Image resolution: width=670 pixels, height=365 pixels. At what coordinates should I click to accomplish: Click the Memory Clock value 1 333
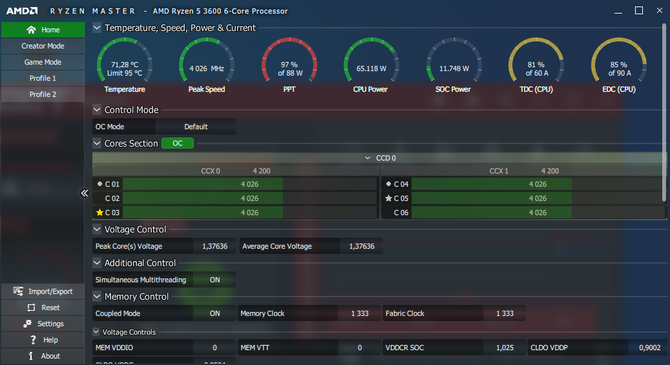point(359,313)
